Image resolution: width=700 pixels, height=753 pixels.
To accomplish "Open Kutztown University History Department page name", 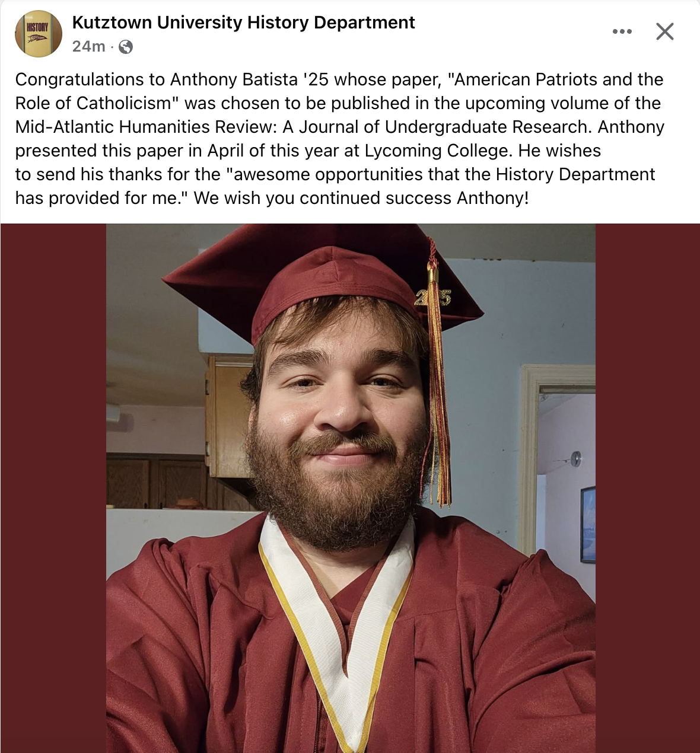I will coord(243,23).
